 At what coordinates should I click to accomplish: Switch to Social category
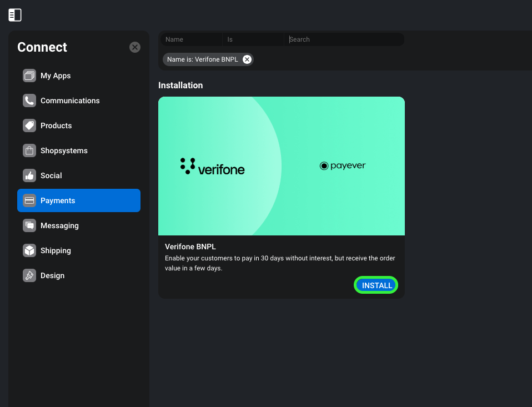pos(79,175)
